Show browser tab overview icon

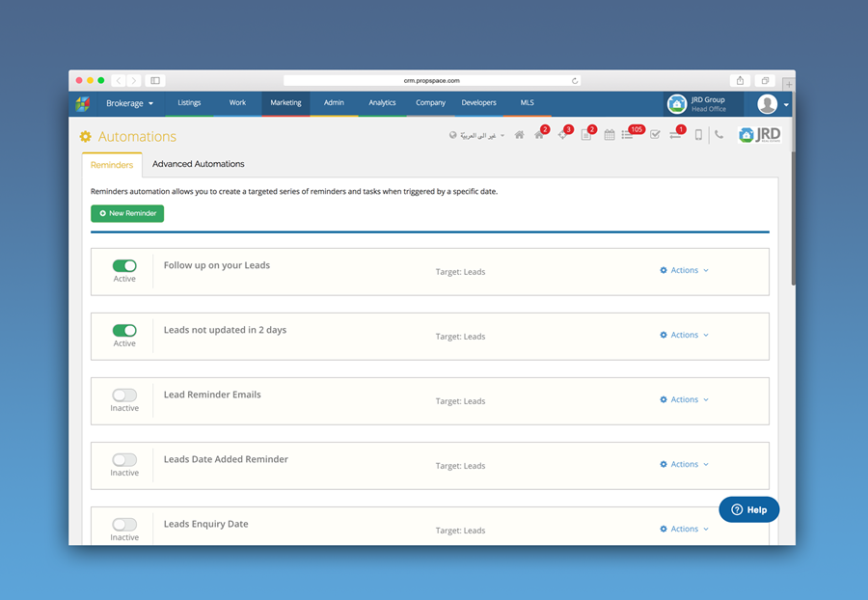pos(765,81)
